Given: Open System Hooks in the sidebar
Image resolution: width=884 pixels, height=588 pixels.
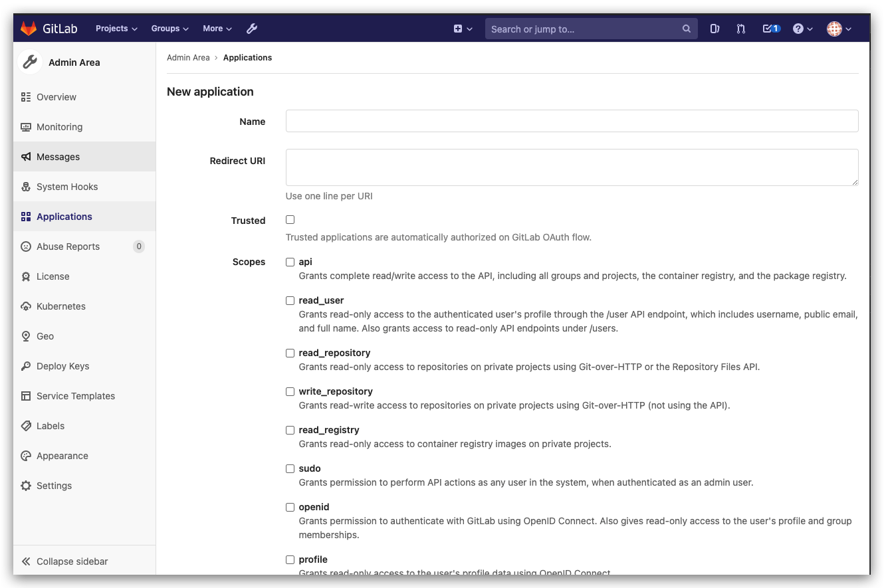Looking at the screenshot, I should tap(84, 187).
